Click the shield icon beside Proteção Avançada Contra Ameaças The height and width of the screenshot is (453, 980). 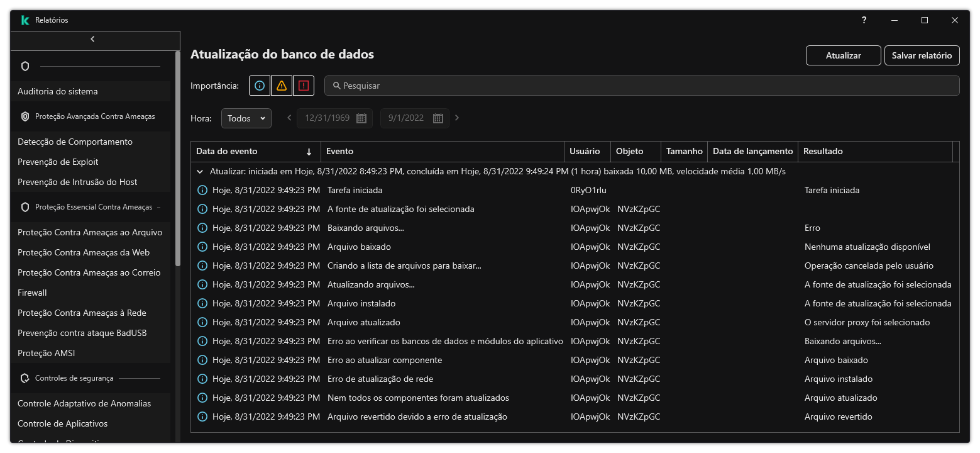25,116
